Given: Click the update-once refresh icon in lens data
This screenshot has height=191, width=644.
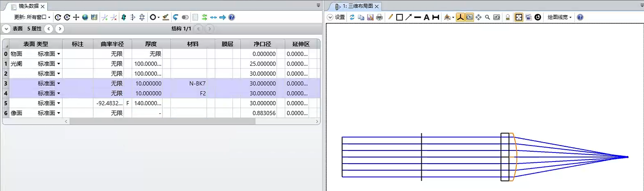Looking at the screenshot, I should [58, 17].
